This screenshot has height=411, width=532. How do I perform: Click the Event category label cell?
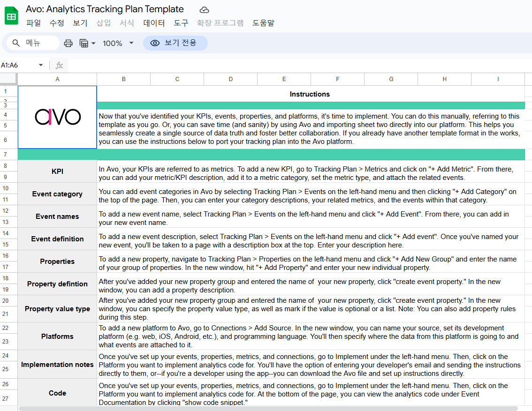[57, 194]
